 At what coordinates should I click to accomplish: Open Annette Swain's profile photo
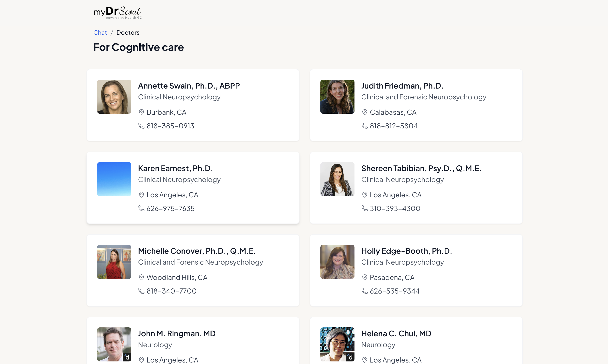(x=114, y=97)
